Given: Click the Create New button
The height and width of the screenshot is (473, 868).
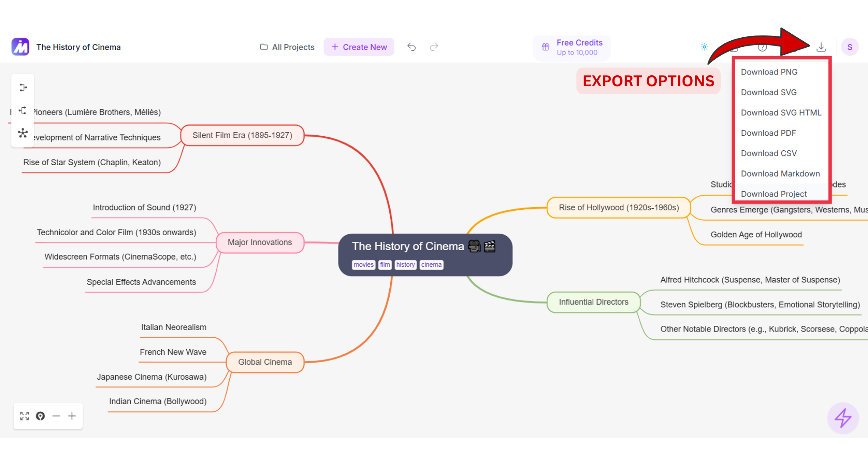Looking at the screenshot, I should (359, 47).
